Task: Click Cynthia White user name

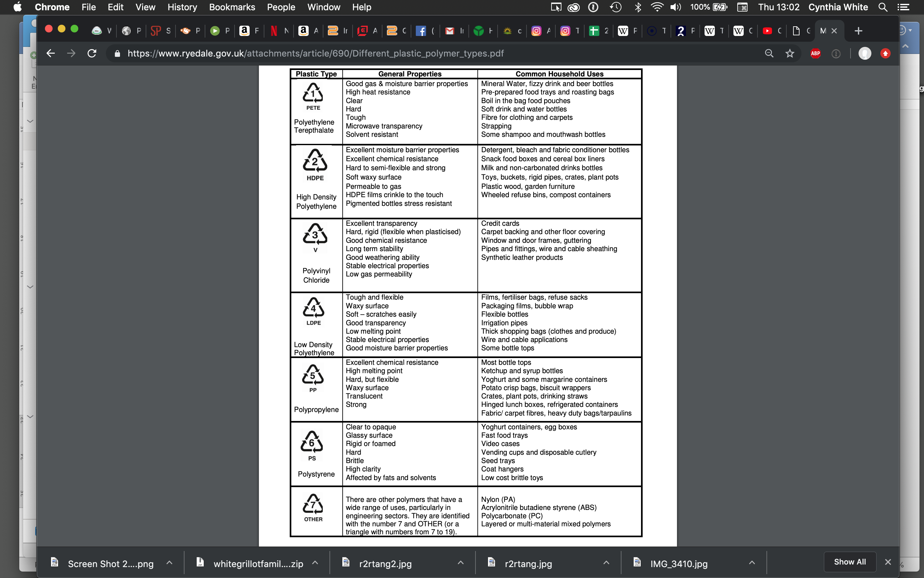Action: pyautogui.click(x=838, y=7)
